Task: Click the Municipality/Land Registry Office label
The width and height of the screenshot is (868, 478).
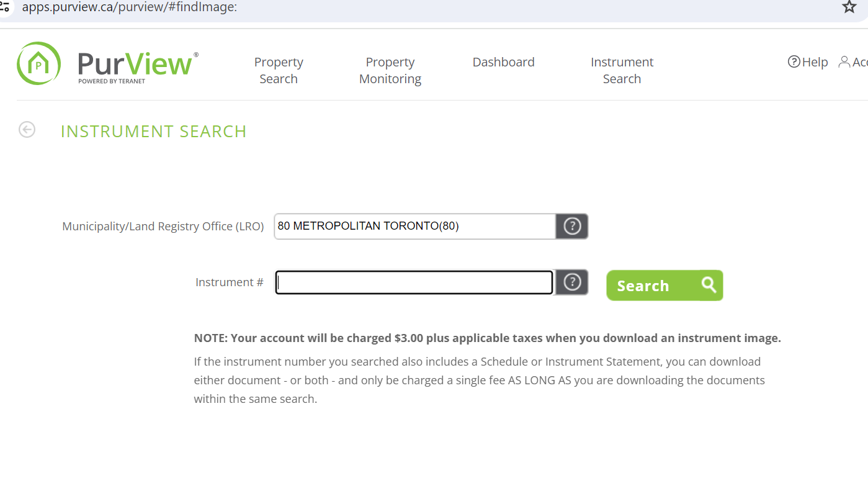Action: (x=163, y=227)
